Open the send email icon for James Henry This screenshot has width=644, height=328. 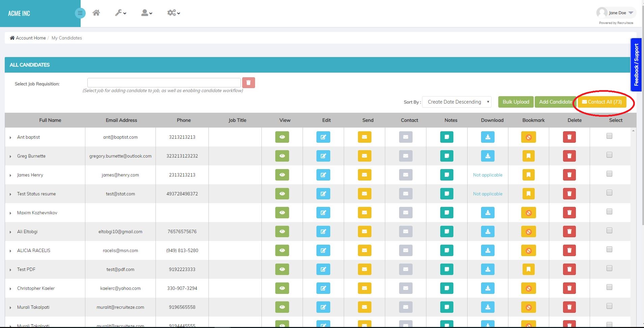[365, 175]
